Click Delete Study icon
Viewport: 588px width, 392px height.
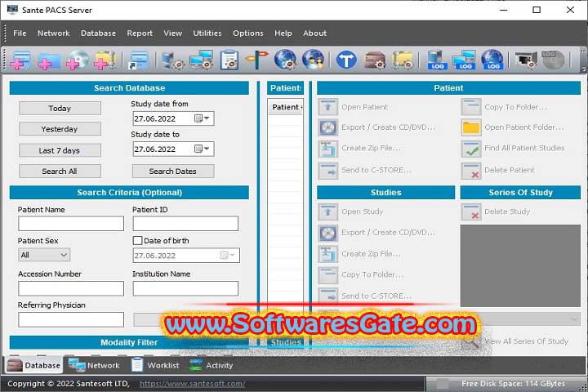[x=471, y=212]
